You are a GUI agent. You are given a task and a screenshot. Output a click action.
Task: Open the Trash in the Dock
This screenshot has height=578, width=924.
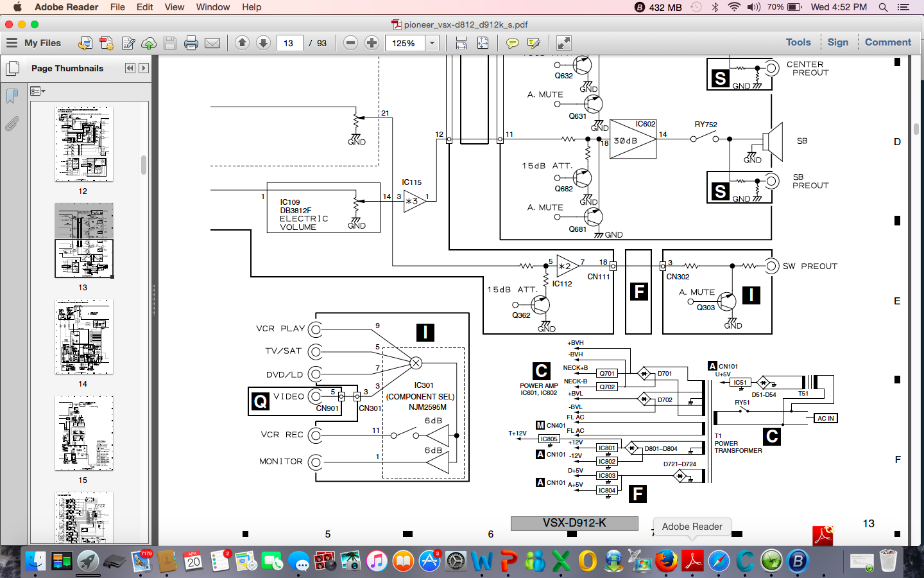(x=888, y=561)
